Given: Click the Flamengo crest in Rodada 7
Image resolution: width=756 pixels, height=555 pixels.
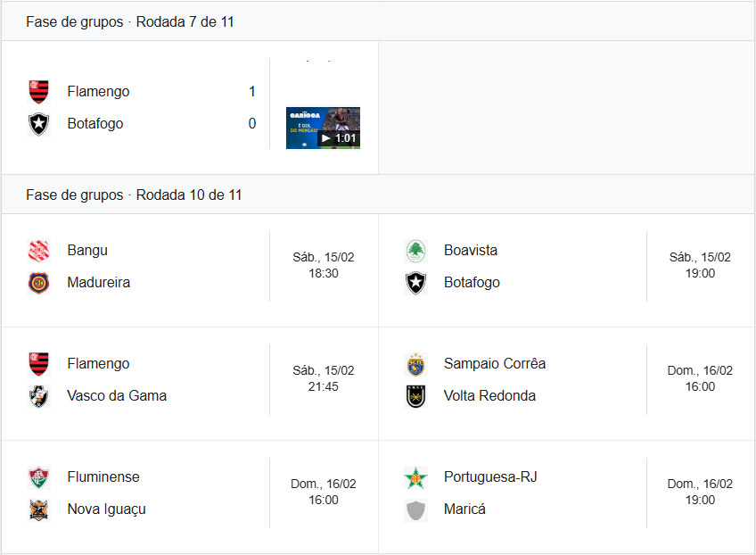Looking at the screenshot, I should pyautogui.click(x=38, y=91).
